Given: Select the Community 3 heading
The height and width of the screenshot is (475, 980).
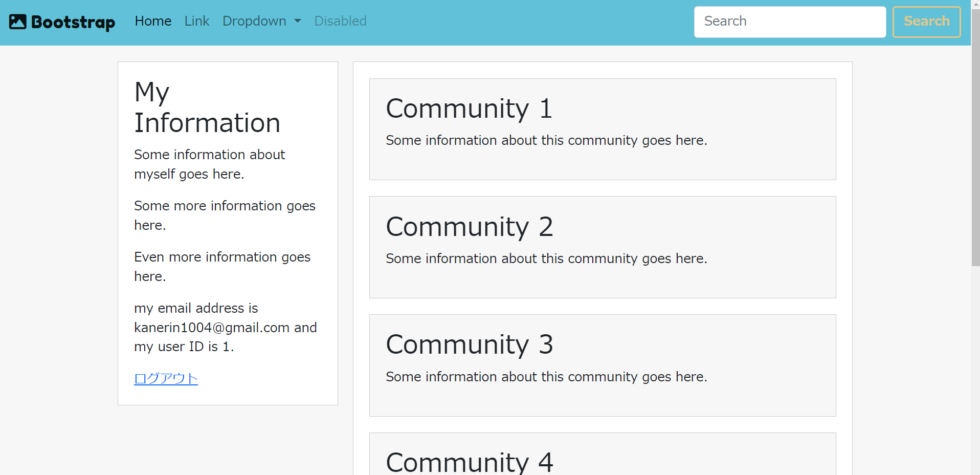Looking at the screenshot, I should pos(470,344).
